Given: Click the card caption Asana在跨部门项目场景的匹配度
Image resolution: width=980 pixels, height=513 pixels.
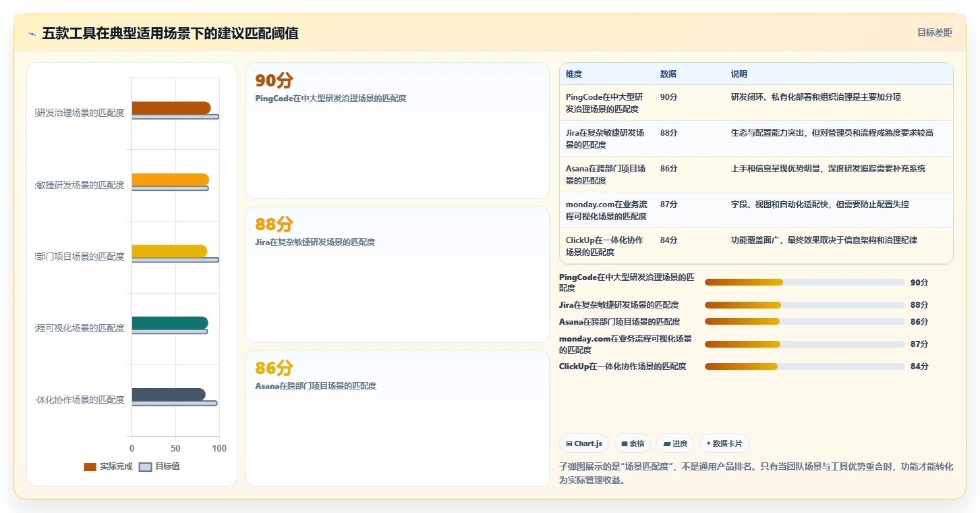Looking at the screenshot, I should 316,385.
